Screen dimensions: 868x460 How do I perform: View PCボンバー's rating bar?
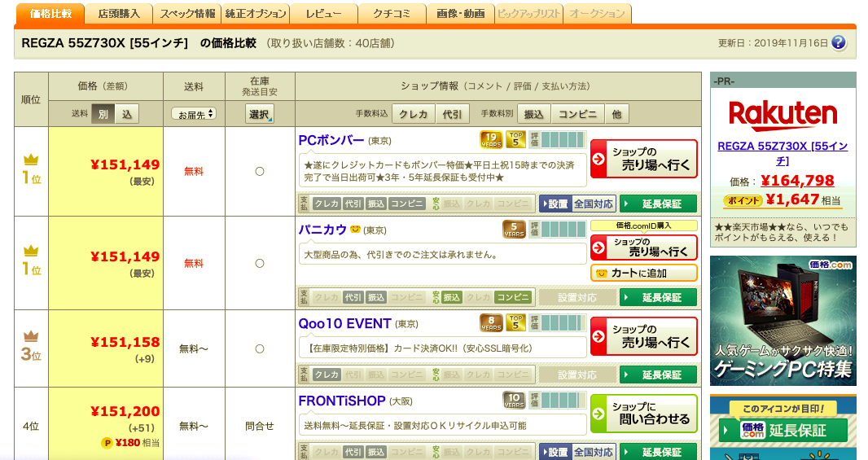(557, 139)
